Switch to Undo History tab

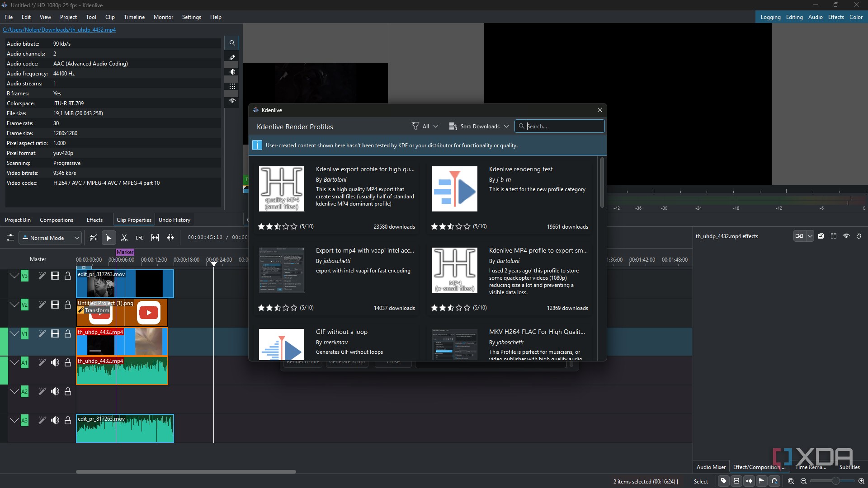tap(175, 220)
